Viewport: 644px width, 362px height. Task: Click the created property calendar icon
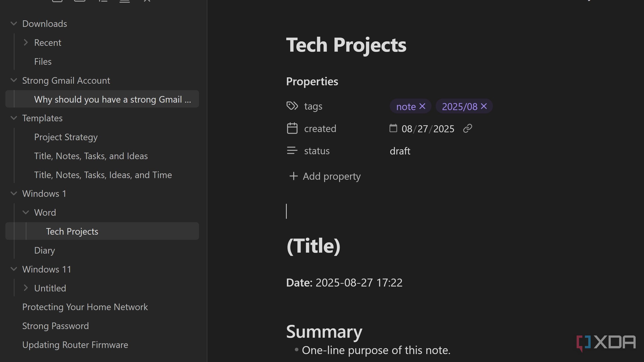point(292,128)
